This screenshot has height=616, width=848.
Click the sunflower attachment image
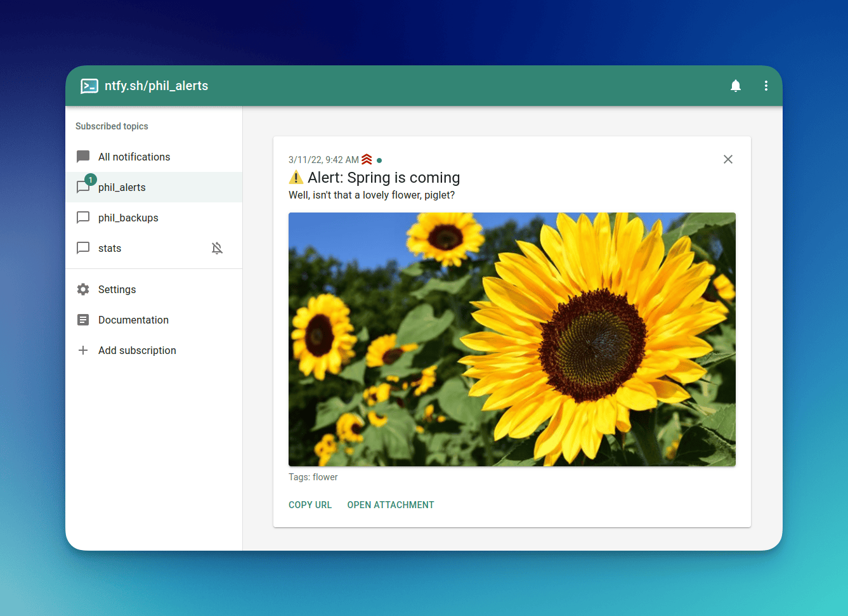click(512, 339)
